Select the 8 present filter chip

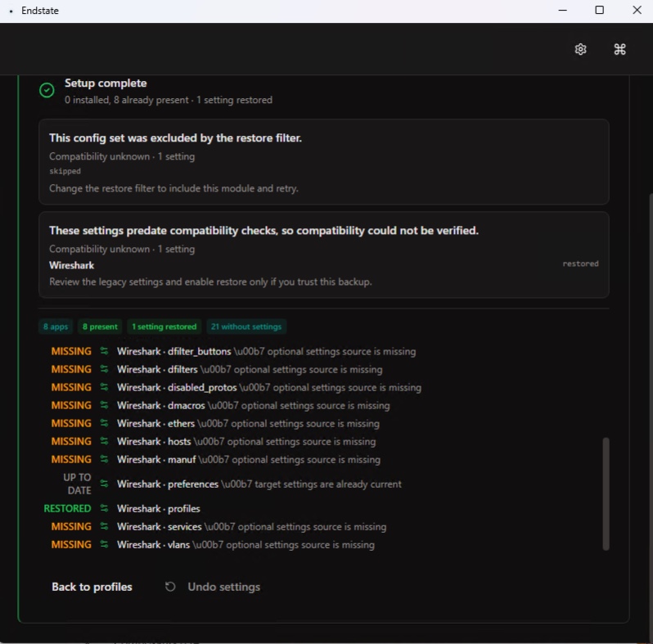tap(100, 327)
